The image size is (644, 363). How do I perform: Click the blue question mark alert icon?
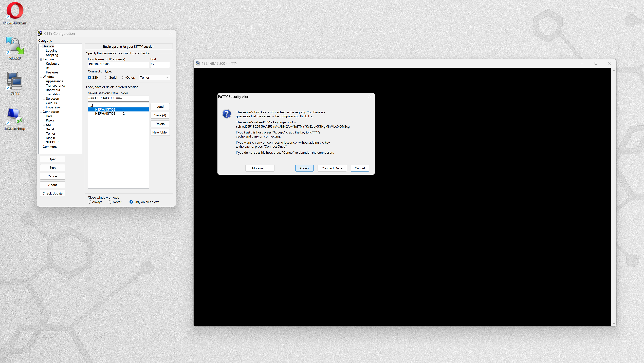227,114
